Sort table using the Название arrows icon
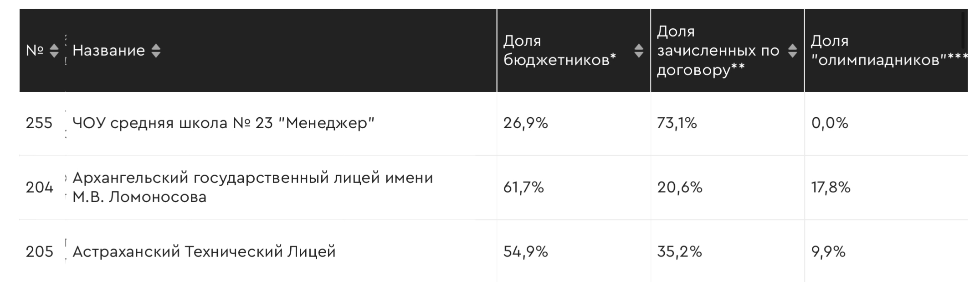 (x=156, y=51)
